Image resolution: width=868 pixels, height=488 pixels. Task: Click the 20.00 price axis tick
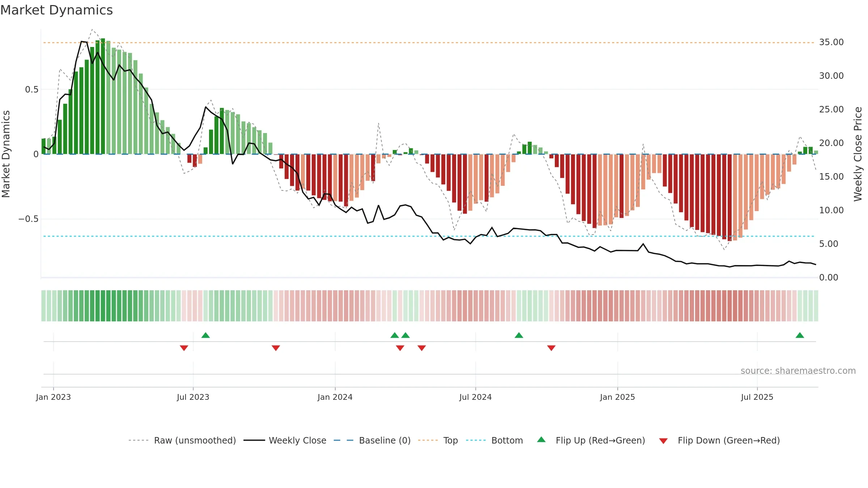(831, 143)
